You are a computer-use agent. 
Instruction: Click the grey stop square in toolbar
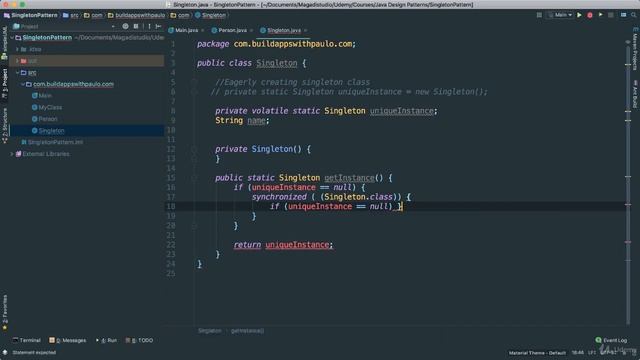point(611,15)
